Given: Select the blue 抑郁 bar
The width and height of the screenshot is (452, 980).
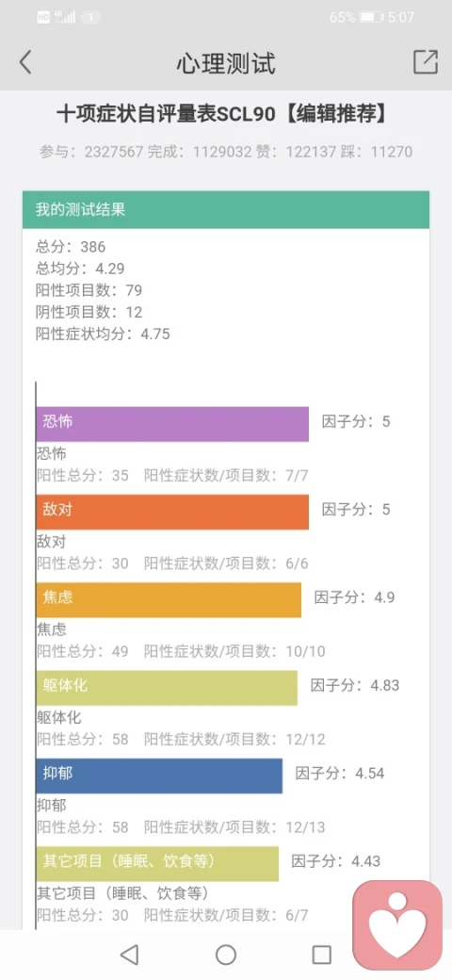Looking at the screenshot, I should click(x=159, y=776).
